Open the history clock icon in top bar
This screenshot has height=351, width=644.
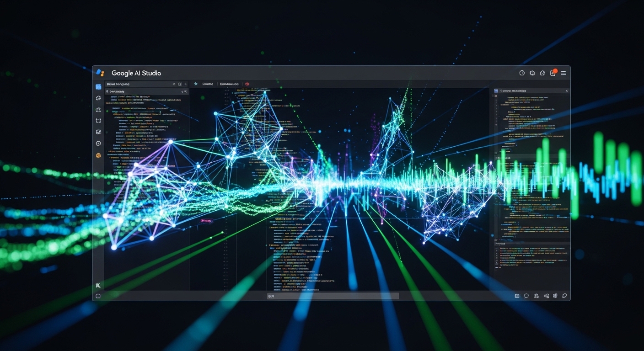point(522,73)
